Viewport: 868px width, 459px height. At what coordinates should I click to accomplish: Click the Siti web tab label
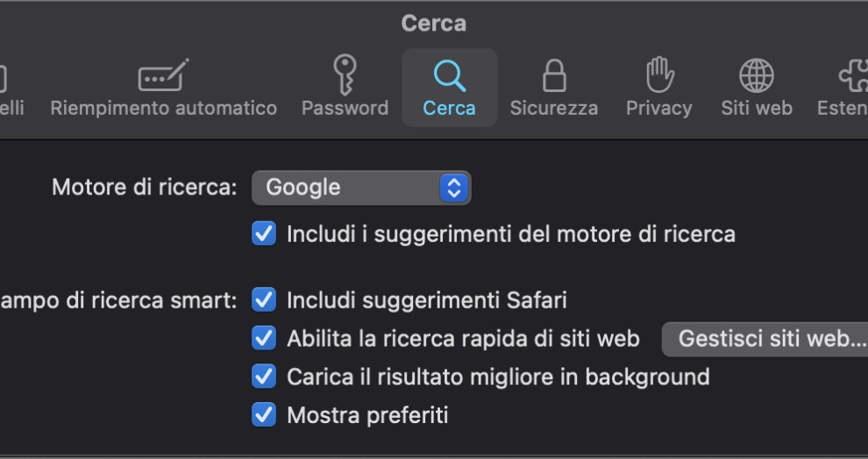pyautogui.click(x=756, y=109)
